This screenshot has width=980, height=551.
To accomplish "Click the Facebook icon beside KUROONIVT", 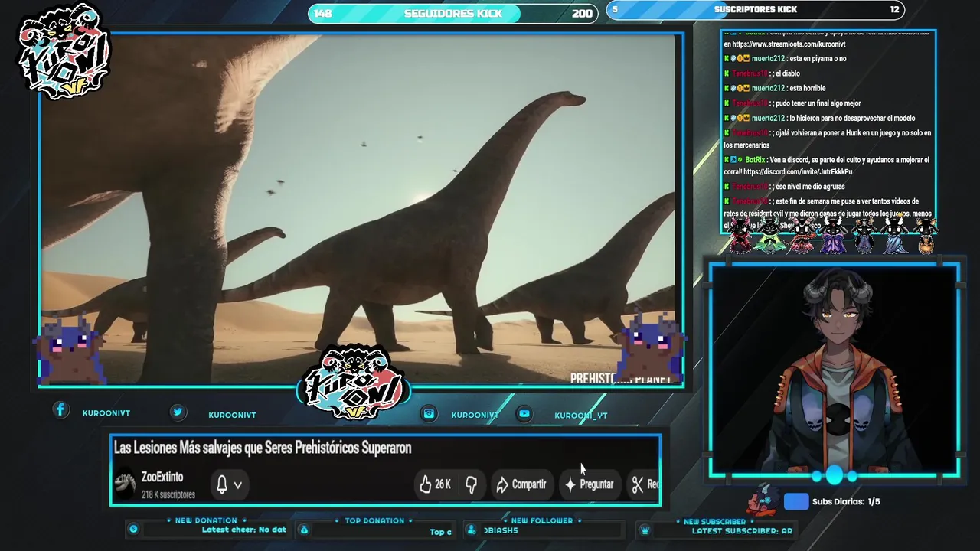I will coord(60,410).
